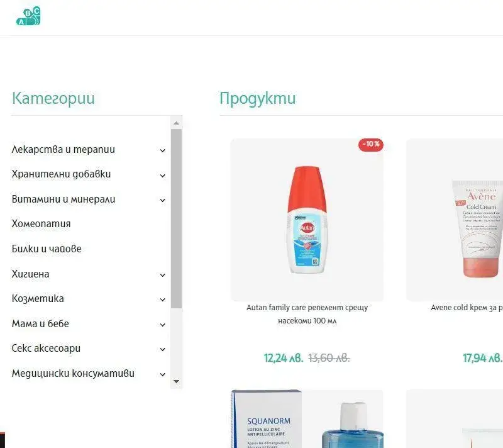The width and height of the screenshot is (503, 448).
Task: Expand Лекарства и терапии category chevron
Action: [x=163, y=150]
